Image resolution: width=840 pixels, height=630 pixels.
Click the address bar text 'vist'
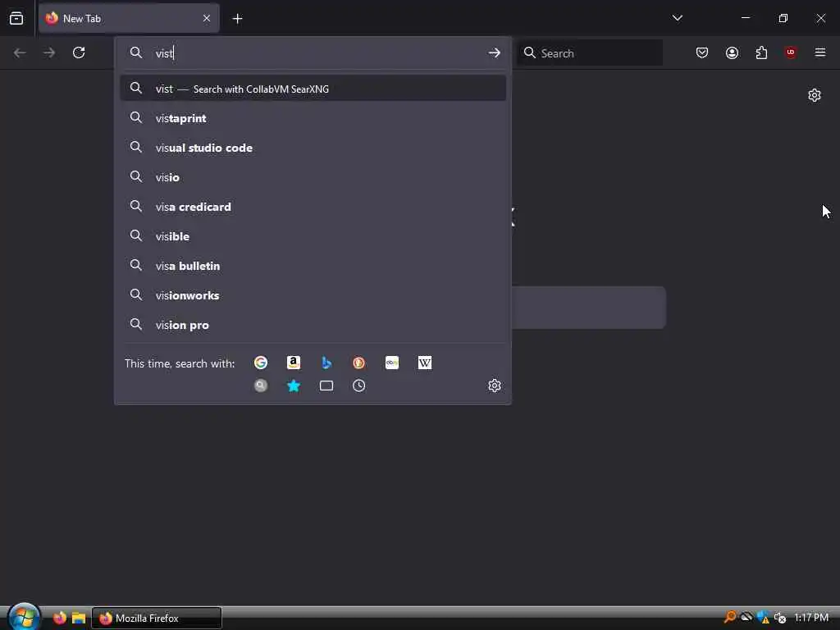coord(164,53)
